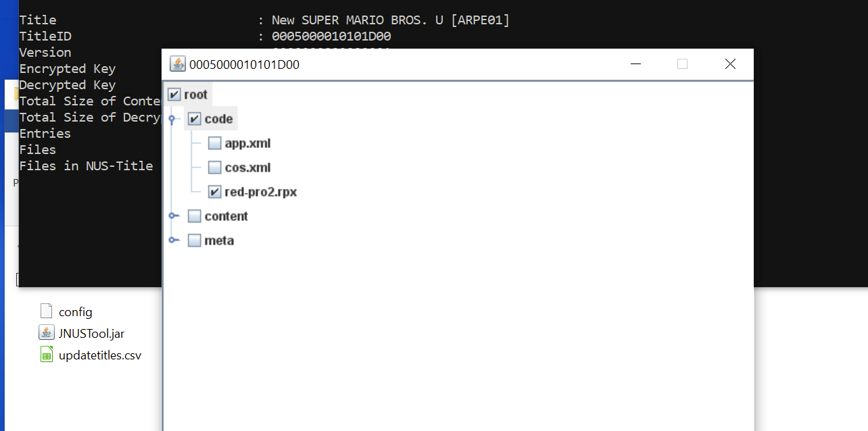Select the meta folder label
This screenshot has width=868, height=431.
[219, 240]
